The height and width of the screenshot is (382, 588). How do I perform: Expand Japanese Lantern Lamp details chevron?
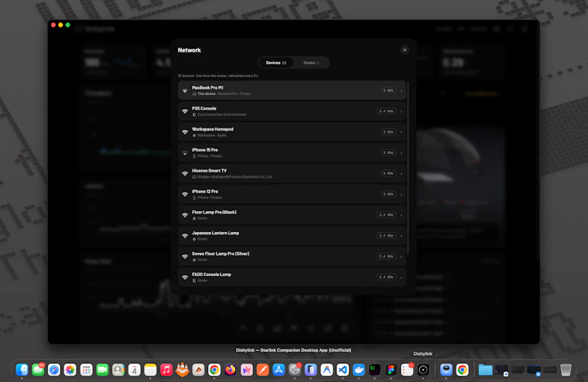tap(401, 236)
